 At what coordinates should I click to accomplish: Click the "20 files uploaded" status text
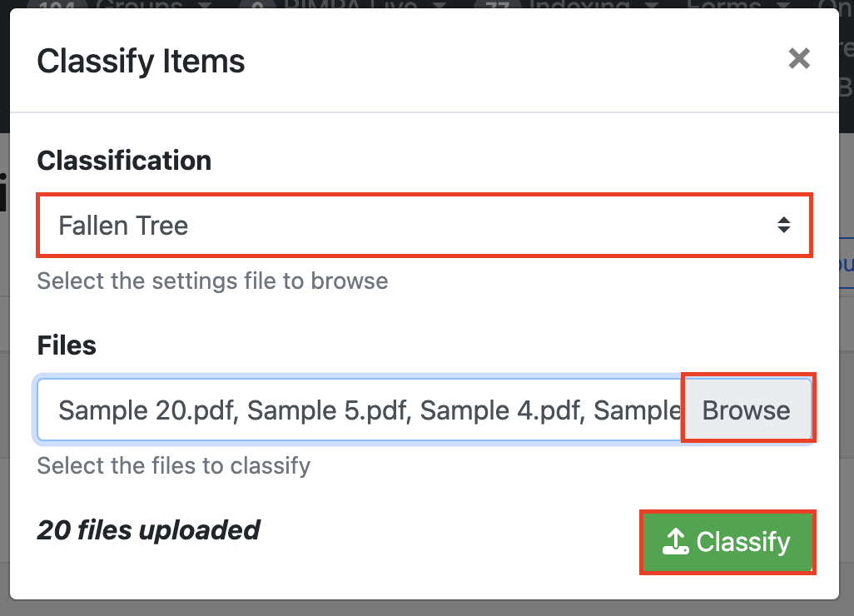click(148, 529)
